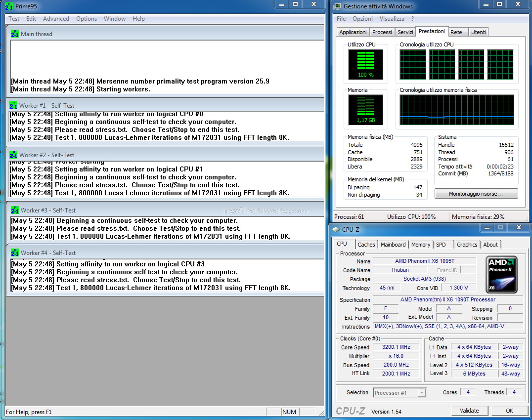Click the Main thread window icon
The image size is (532, 420).
click(x=15, y=34)
